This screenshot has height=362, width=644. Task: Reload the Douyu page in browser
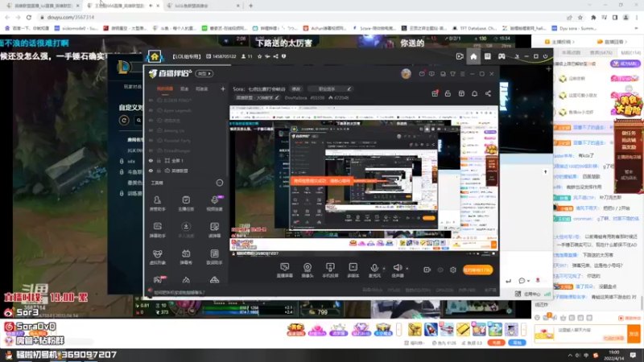pos(29,17)
